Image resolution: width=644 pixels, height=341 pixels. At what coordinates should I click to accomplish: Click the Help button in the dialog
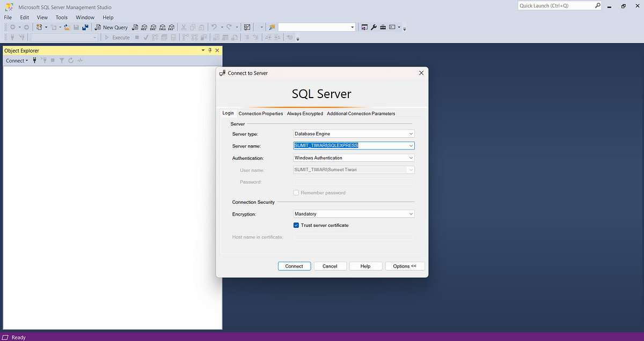(365, 266)
